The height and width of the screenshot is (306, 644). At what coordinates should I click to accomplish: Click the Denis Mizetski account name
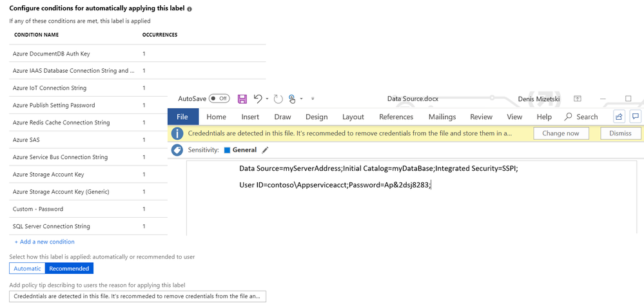click(x=540, y=99)
